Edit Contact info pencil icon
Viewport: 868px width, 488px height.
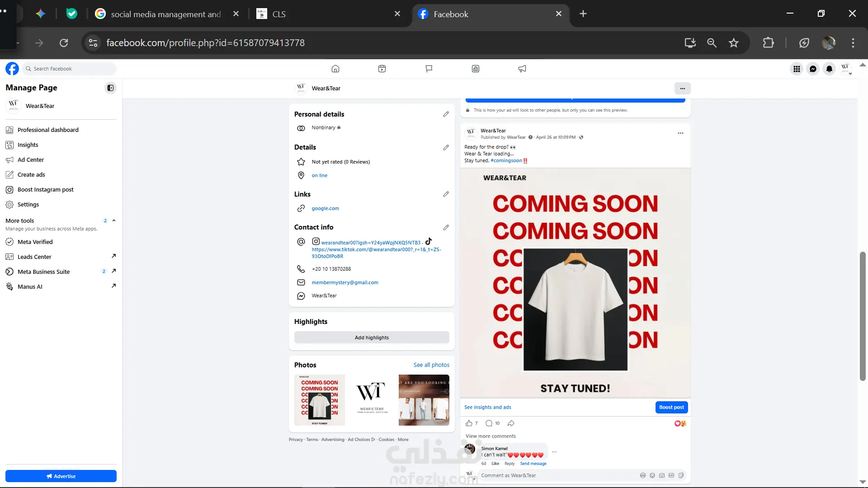(446, 228)
